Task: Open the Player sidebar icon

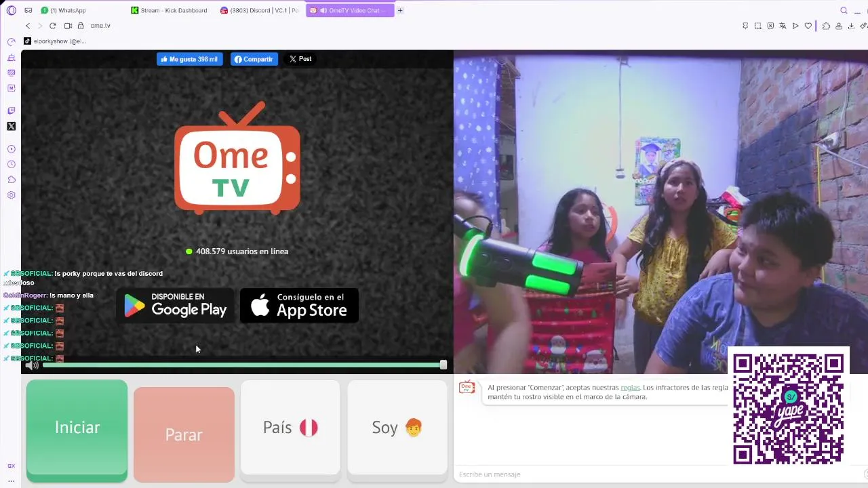Action: [12, 149]
